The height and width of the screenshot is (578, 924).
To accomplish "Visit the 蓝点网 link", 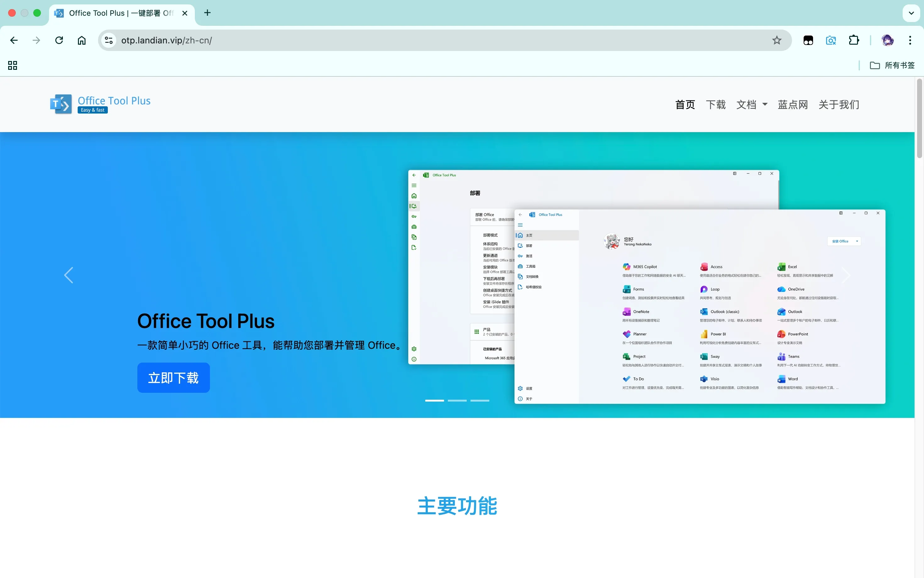I will (x=793, y=104).
